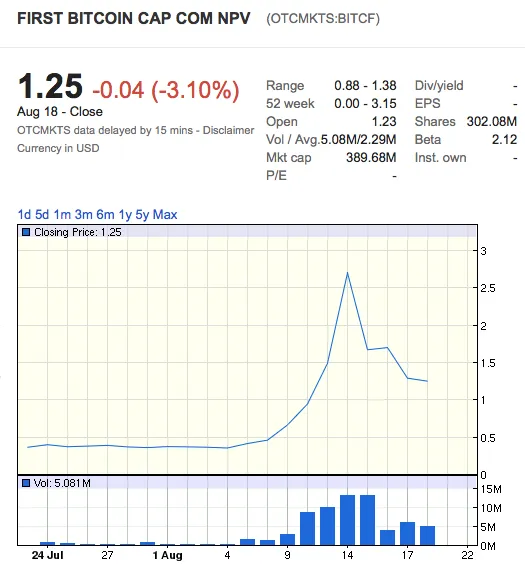Click the Beta value 2.12

coord(505,140)
